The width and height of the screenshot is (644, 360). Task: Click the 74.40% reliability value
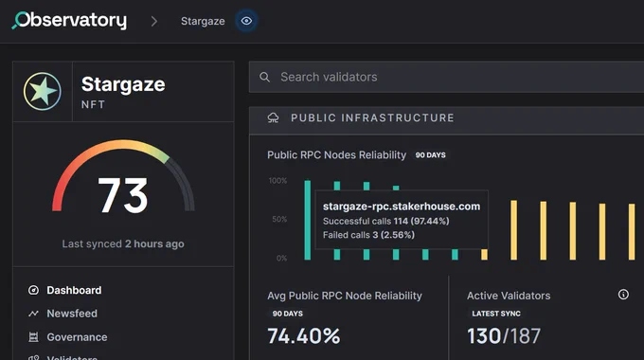point(304,335)
